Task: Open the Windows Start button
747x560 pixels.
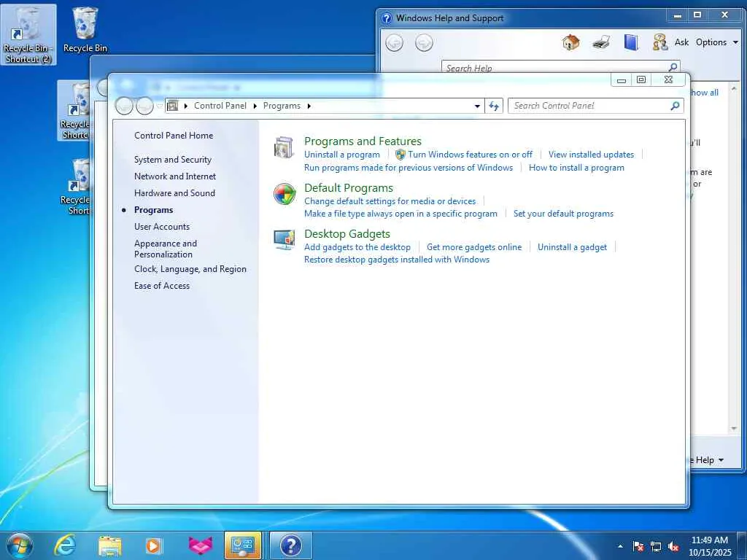Action: 20,545
